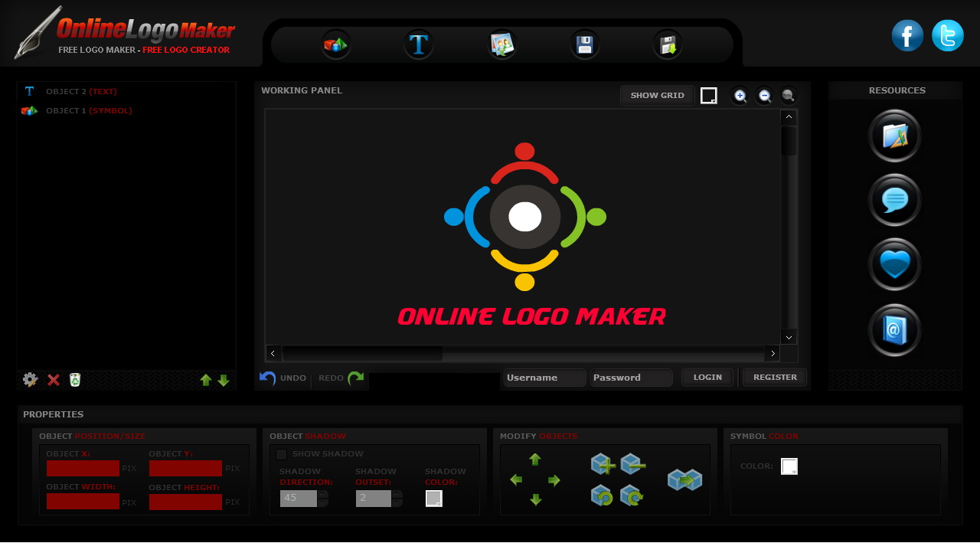Screen dimensions: 980x543
Task: Click the recycle bin clear-all icon
Action: click(74, 380)
